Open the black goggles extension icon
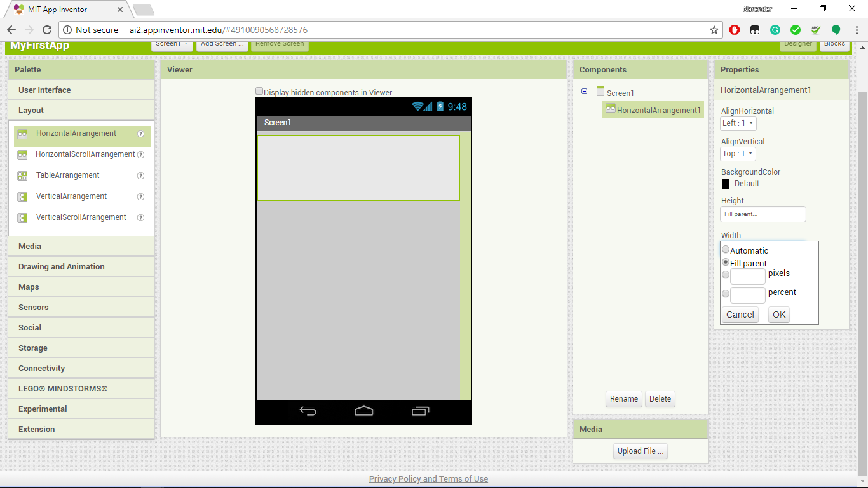The height and width of the screenshot is (488, 868). (755, 30)
